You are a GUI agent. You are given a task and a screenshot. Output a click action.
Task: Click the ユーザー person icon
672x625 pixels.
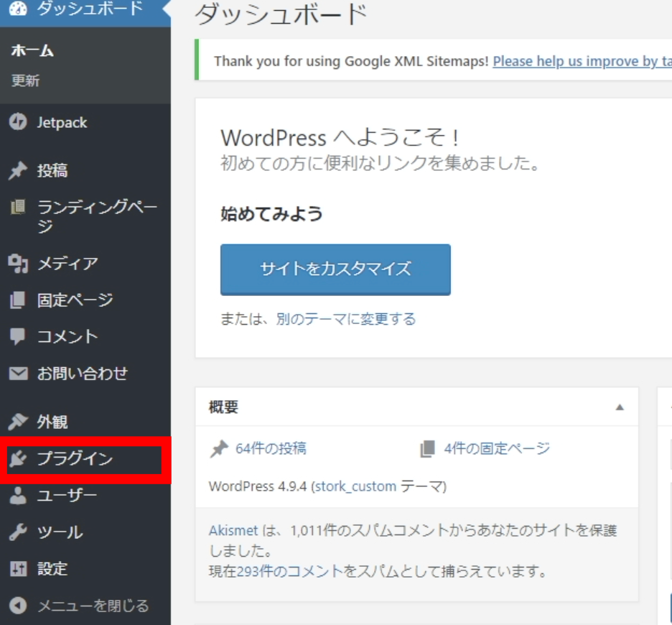pos(18,496)
